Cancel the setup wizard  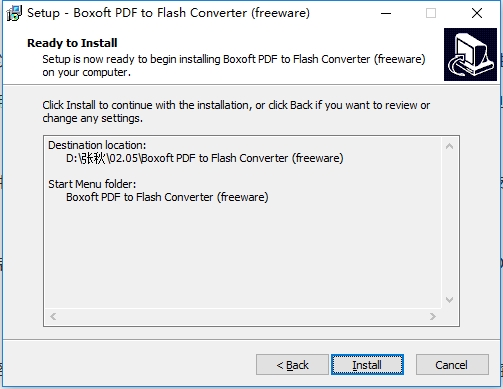click(452, 365)
